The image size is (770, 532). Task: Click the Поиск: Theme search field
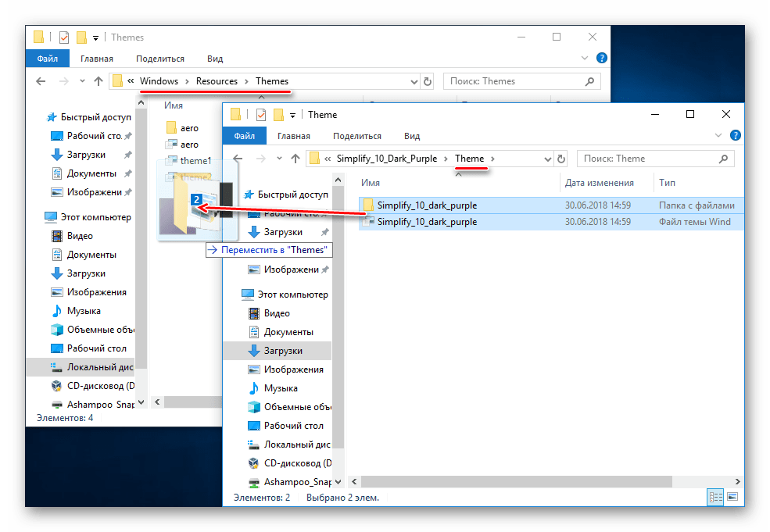[x=649, y=159]
